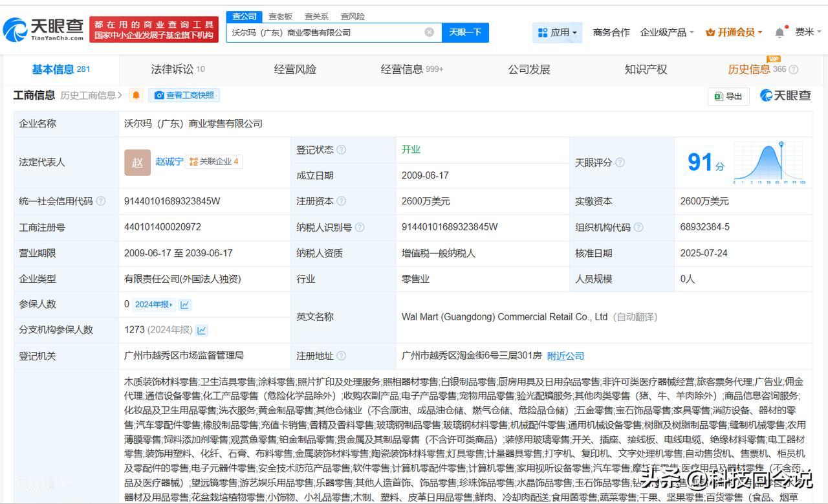Select 有限责任公司(外国法人独资) text

tap(182, 279)
